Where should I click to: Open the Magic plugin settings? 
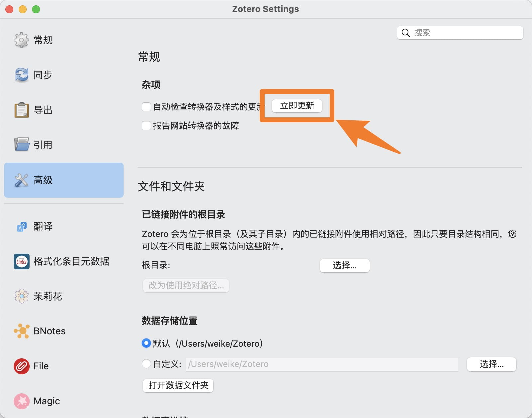(64, 401)
